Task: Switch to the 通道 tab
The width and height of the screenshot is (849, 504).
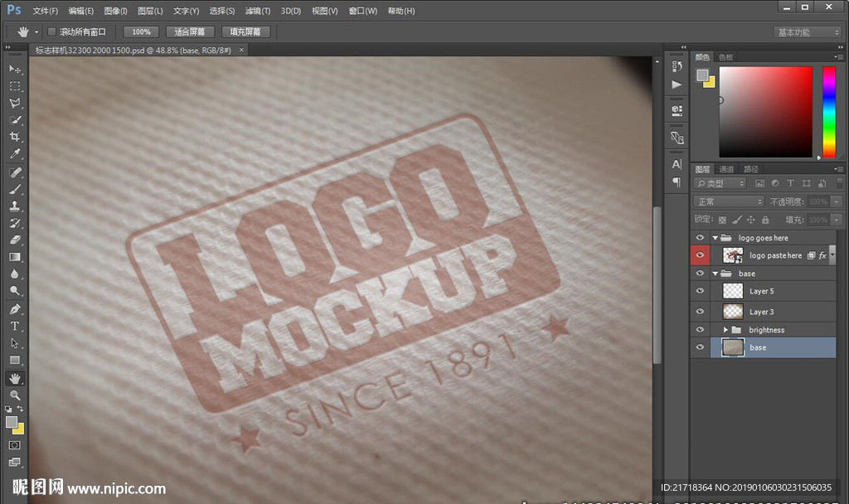Action: 726,169
